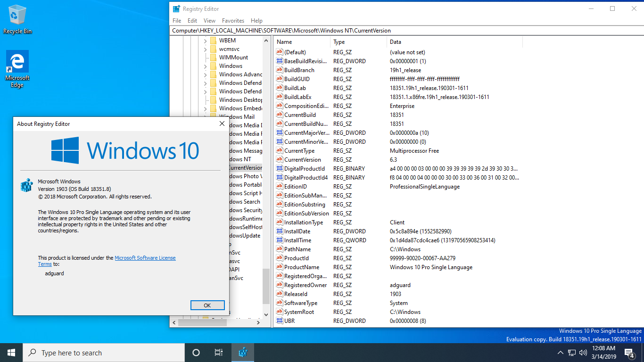Click tree horizontal scrollbar right arrow
This screenshot has height=362, width=644.
pyautogui.click(x=258, y=323)
